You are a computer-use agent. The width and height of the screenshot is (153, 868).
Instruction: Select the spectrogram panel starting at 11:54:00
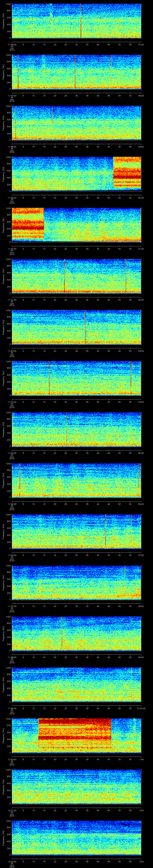click(76, 429)
